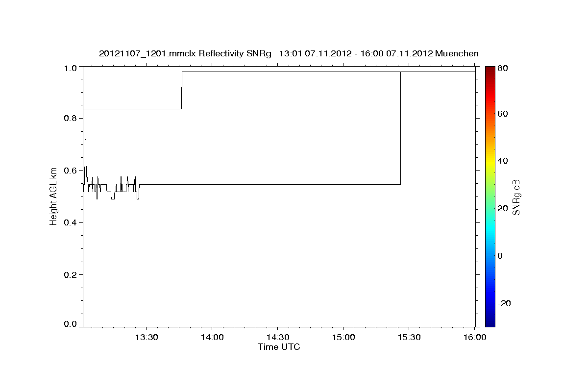Click the 0.2 height tick label
588x392 pixels.
[x=71, y=274]
